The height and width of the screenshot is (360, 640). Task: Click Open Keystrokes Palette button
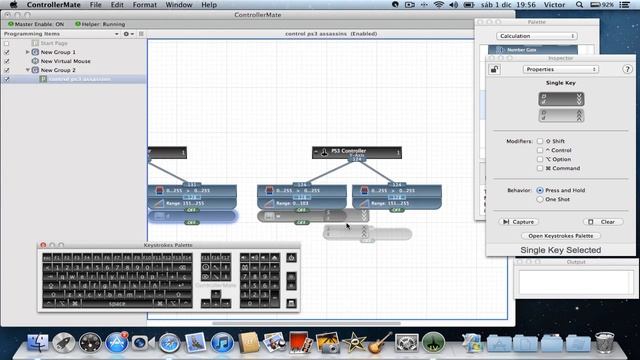[x=560, y=236]
